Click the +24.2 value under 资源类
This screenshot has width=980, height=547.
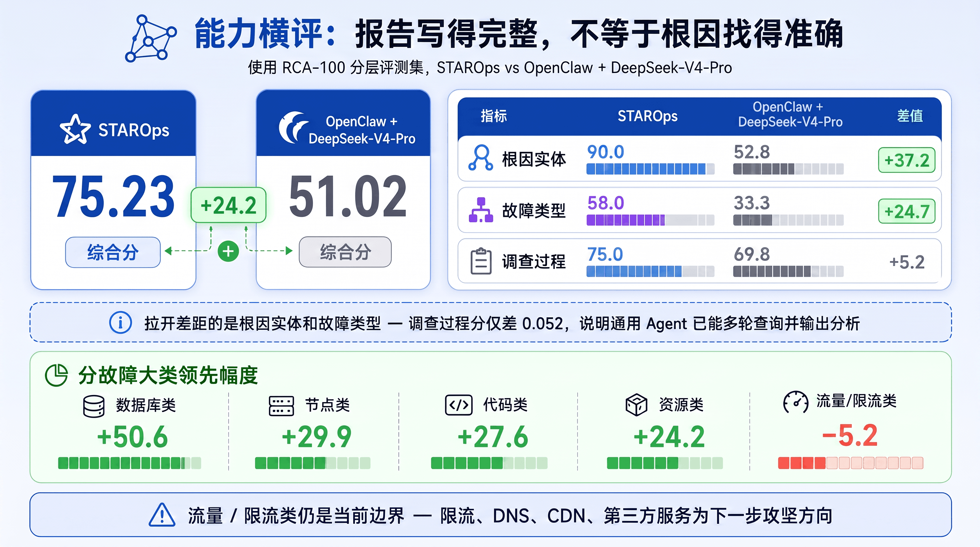pos(669,436)
